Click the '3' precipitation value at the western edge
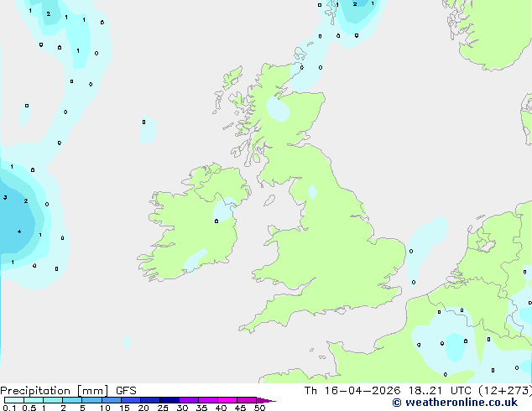 click(x=5, y=197)
